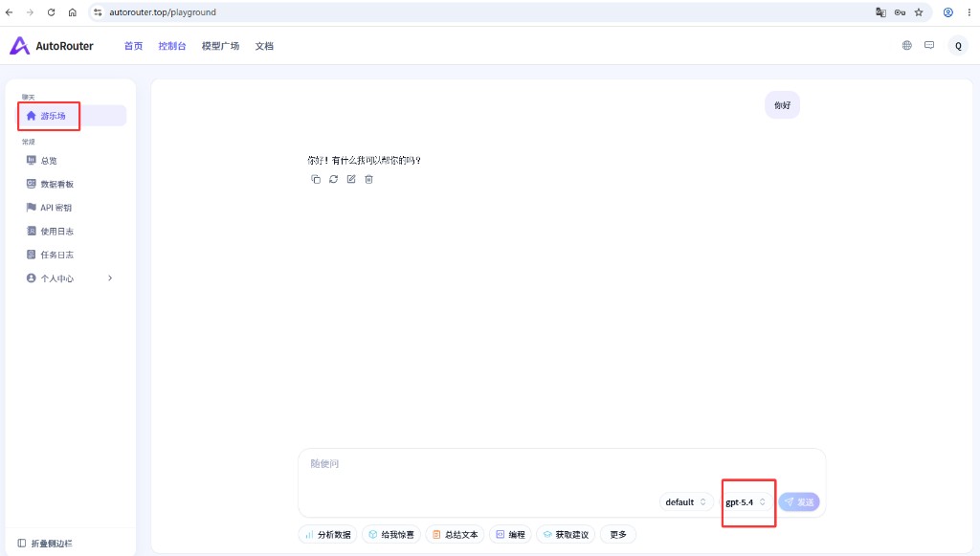The height and width of the screenshot is (556, 980).
Task: Open the Q user avatar
Action: click(958, 46)
